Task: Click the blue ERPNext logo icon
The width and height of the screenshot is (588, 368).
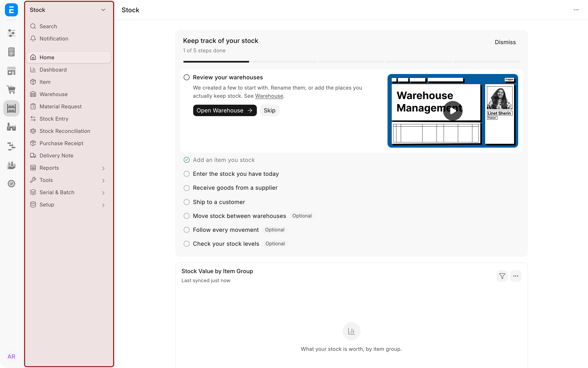Action: (x=11, y=10)
